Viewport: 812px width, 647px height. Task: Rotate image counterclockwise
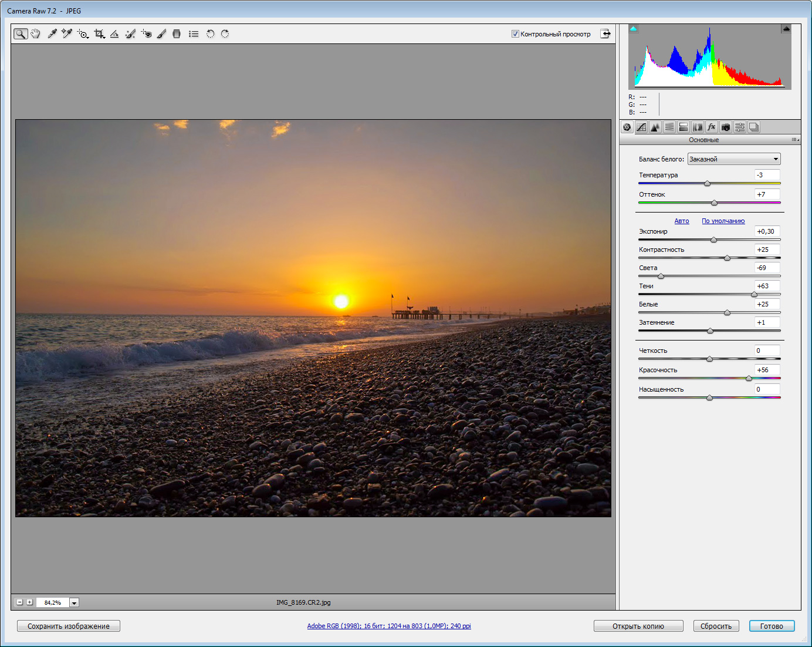(210, 34)
